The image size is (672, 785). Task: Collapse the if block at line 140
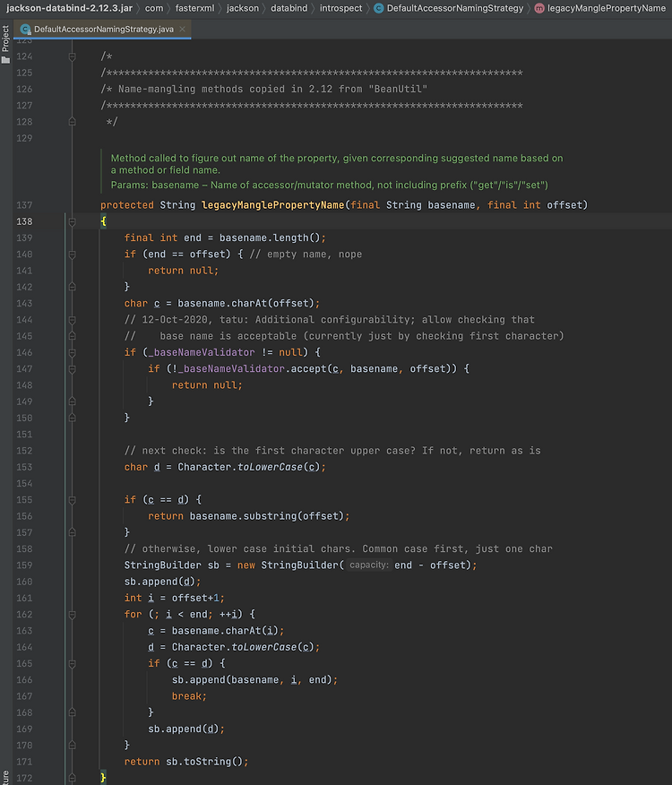click(x=72, y=254)
